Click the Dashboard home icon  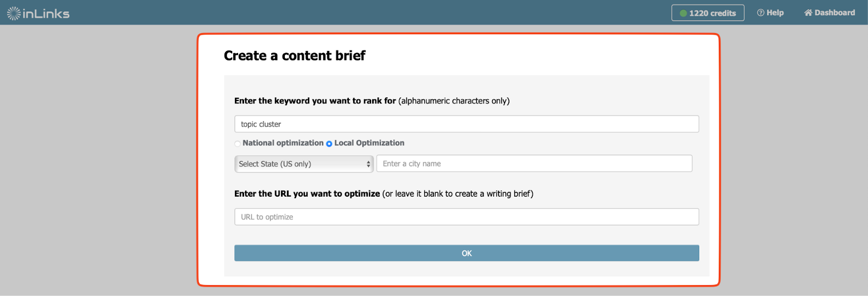808,12
